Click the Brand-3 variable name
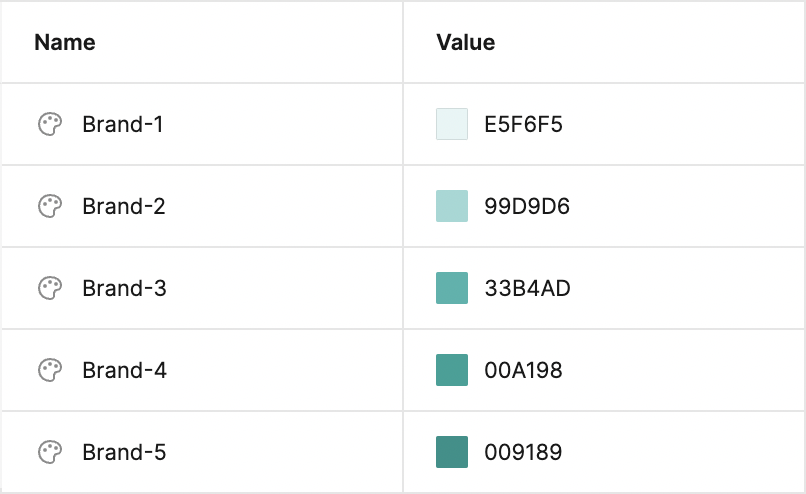 (124, 289)
